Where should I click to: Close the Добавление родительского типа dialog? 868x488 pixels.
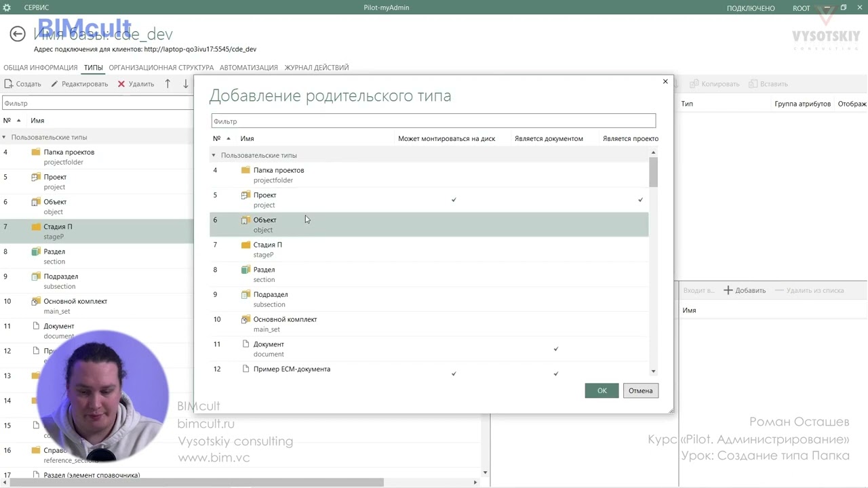click(x=665, y=81)
